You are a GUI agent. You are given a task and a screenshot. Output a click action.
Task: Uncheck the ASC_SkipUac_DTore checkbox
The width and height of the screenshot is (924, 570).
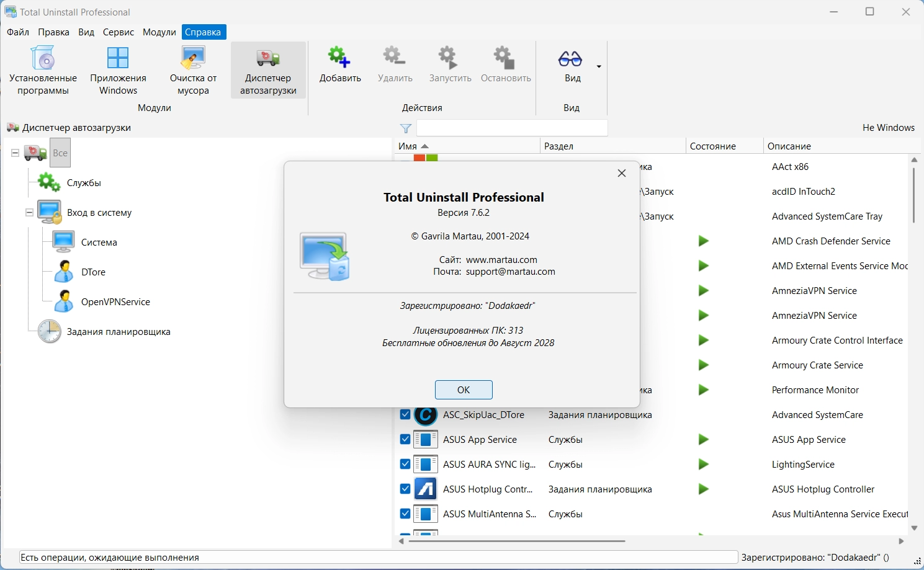click(405, 414)
